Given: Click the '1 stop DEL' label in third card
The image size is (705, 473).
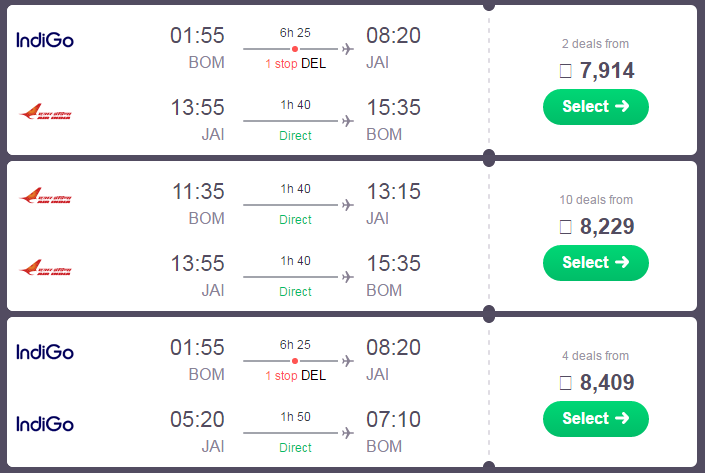Looking at the screenshot, I should tap(295, 375).
